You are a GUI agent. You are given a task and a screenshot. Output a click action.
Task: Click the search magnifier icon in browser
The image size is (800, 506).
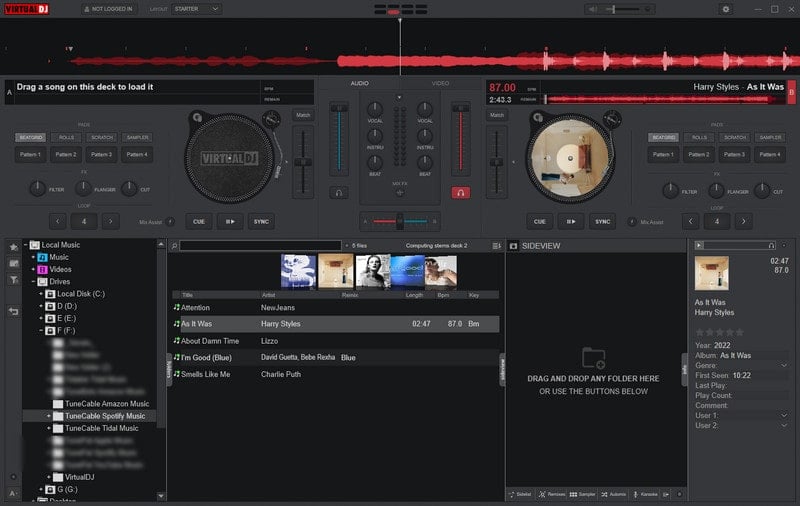point(174,246)
